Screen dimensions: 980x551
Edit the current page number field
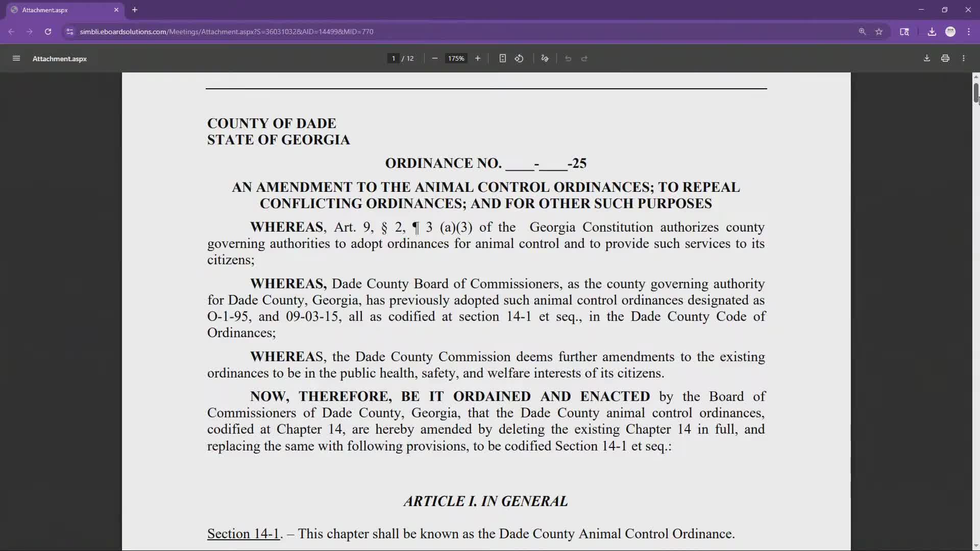[393, 58]
